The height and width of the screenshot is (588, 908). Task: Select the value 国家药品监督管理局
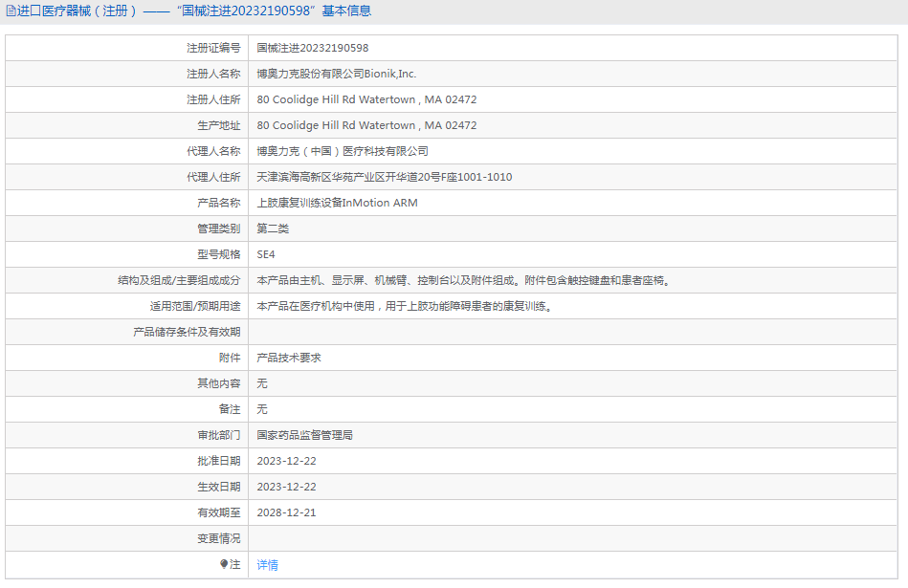pos(305,435)
